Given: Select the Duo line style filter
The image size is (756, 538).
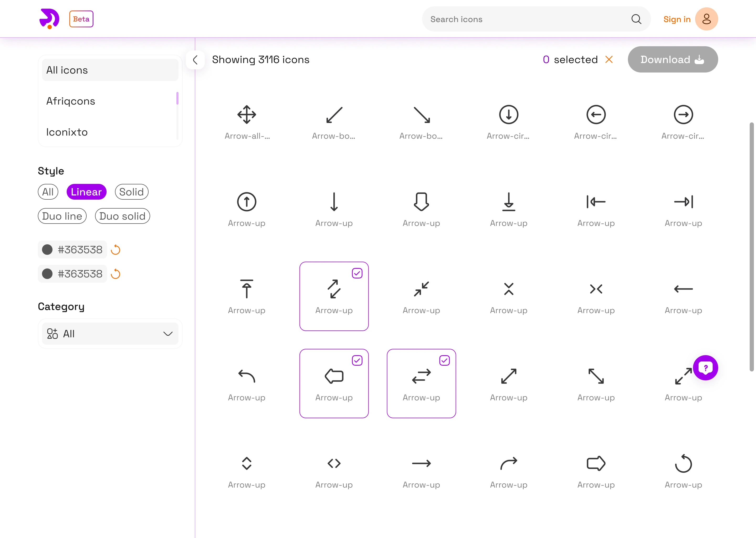Looking at the screenshot, I should pos(62,216).
